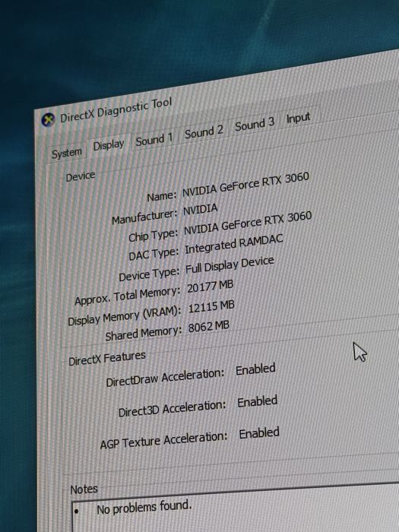Select the Chip Type value NVIDIA GeForce RTX 3060
This screenshot has height=532, width=399.
248,223
